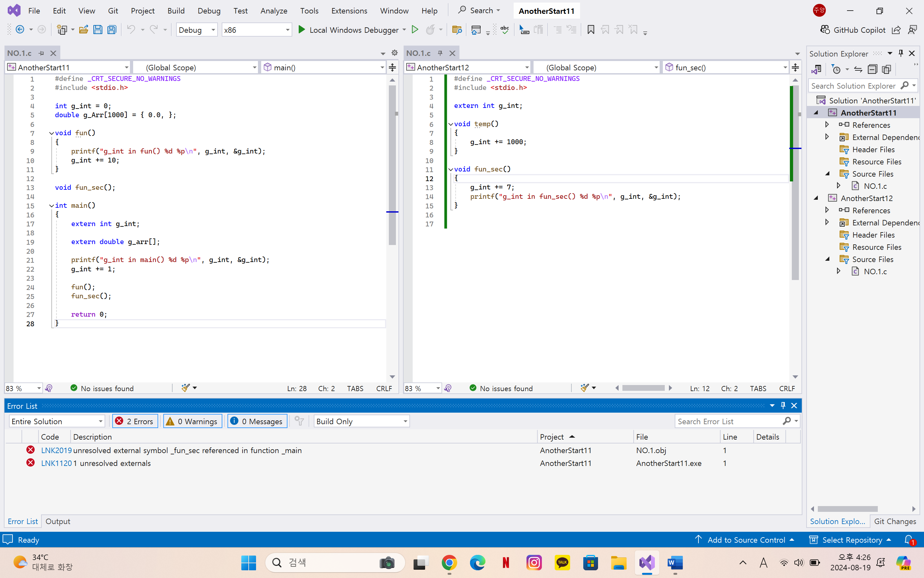Click the Send Feedback person icon
The width and height of the screenshot is (924, 578).
tap(912, 30)
